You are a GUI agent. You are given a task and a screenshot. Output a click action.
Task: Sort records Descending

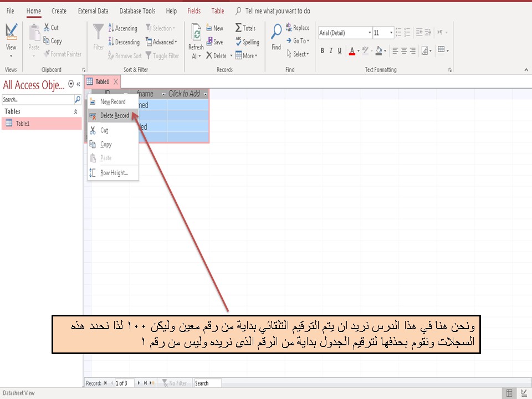pos(124,42)
